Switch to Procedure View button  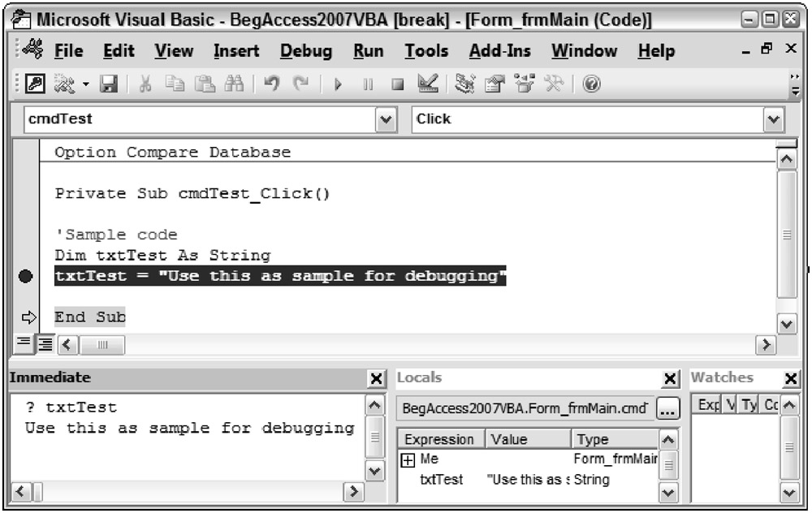[x=24, y=344]
